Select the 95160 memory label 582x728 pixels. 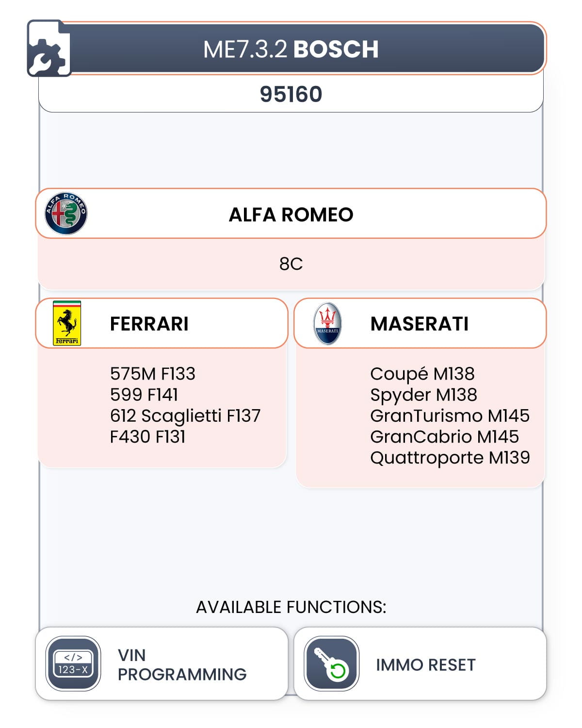(291, 94)
